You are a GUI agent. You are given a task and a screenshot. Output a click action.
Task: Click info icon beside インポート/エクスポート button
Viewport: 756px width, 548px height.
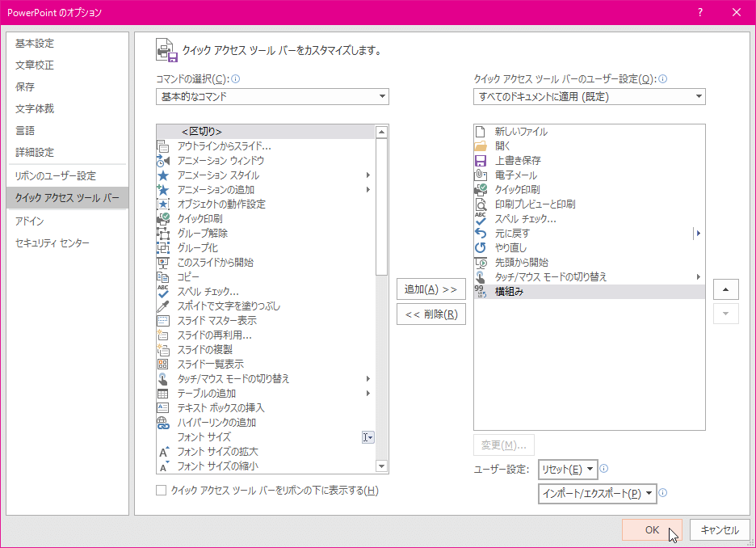663,492
